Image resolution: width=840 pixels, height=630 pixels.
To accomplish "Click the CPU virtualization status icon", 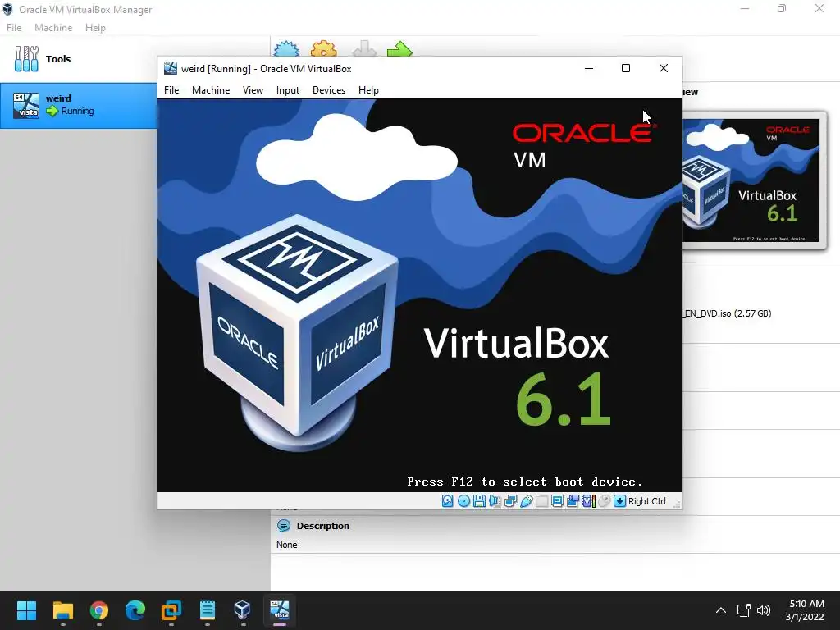I will click(589, 501).
